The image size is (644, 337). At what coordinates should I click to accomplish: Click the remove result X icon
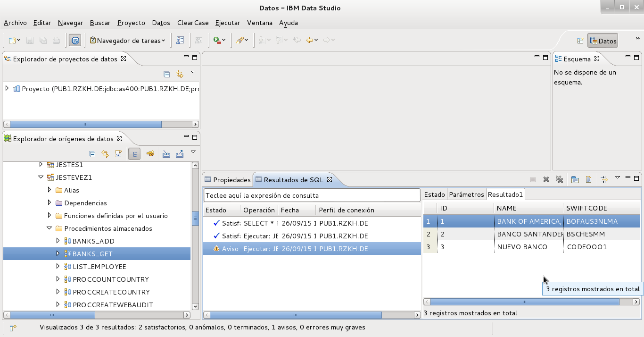pyautogui.click(x=546, y=179)
